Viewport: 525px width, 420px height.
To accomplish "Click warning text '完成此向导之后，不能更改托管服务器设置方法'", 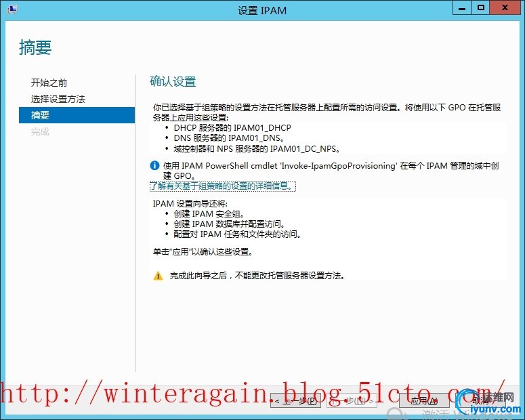I will point(257,276).
